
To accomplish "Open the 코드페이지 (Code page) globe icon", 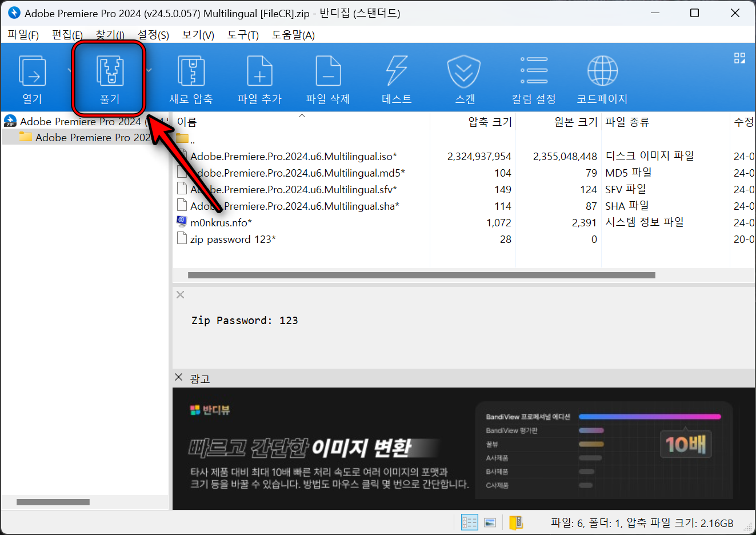I will tap(602, 70).
